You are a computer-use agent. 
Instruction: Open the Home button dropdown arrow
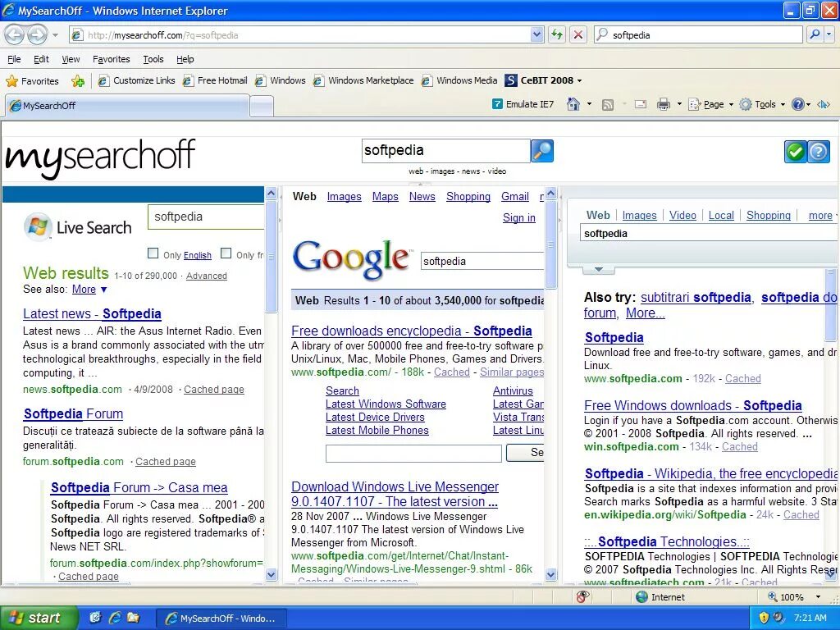589,104
